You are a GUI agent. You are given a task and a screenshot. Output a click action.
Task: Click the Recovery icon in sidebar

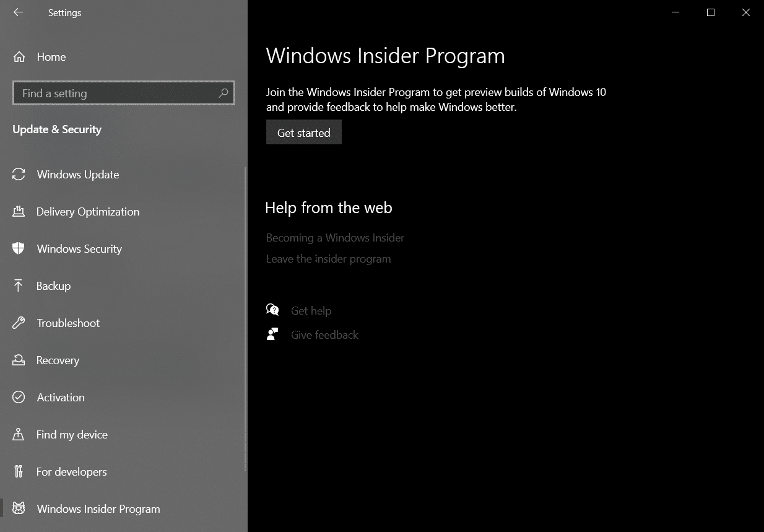pyautogui.click(x=19, y=360)
